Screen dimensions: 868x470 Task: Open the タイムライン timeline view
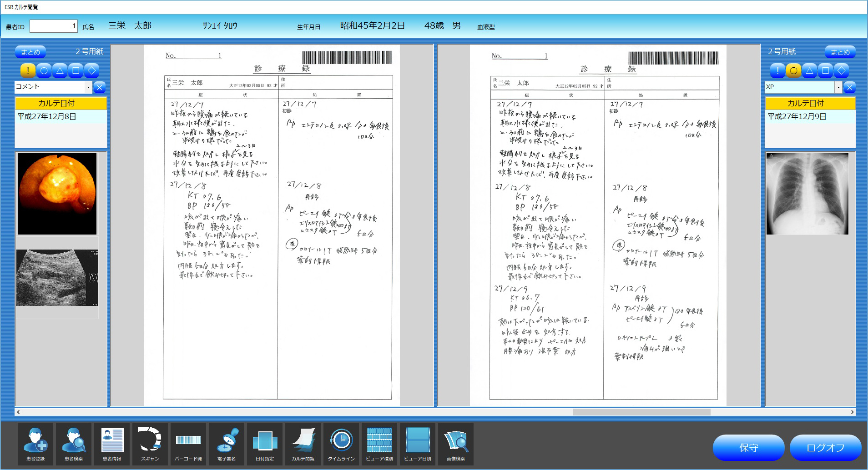coord(341,443)
